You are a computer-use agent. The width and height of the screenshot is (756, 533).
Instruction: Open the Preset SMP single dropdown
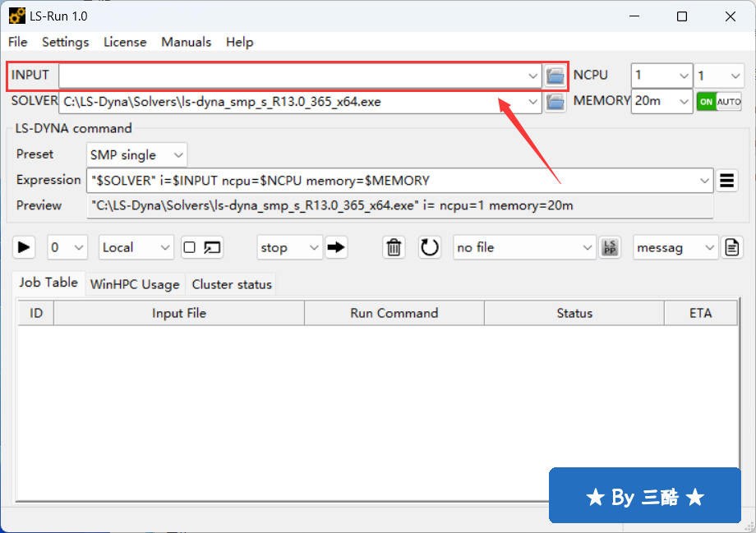[137, 155]
